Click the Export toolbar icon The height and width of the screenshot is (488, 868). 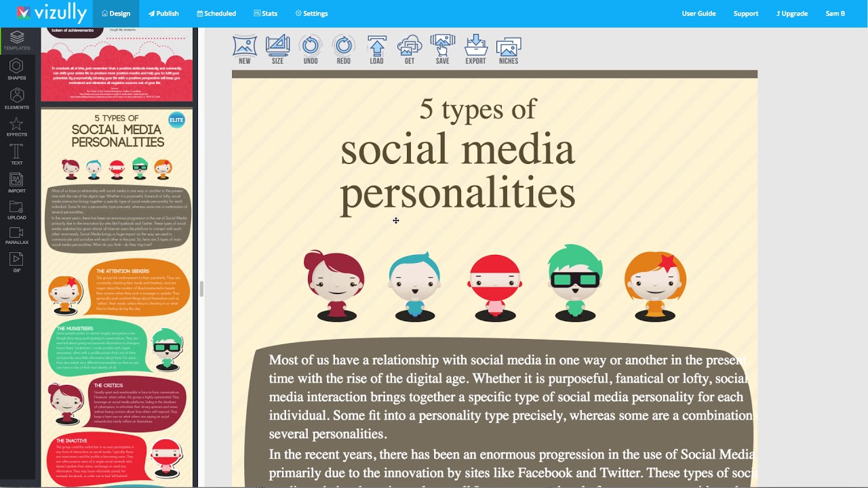(x=475, y=50)
